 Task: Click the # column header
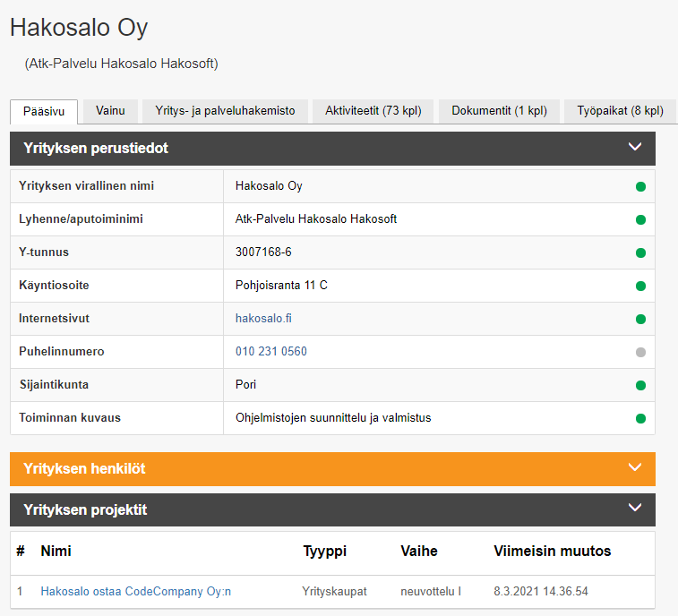click(x=21, y=552)
